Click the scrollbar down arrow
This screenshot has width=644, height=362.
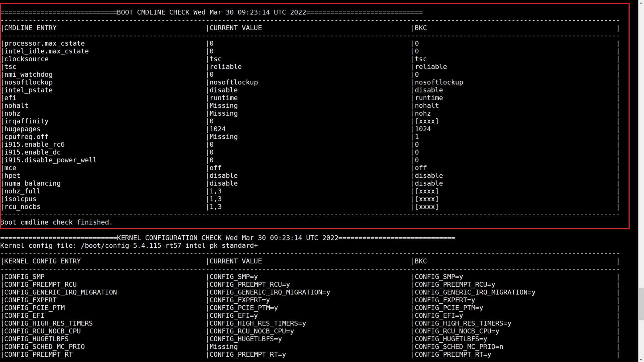641,359
